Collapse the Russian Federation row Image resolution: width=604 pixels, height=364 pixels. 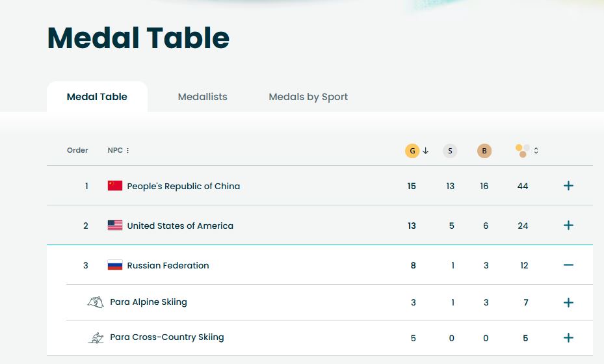[568, 265]
